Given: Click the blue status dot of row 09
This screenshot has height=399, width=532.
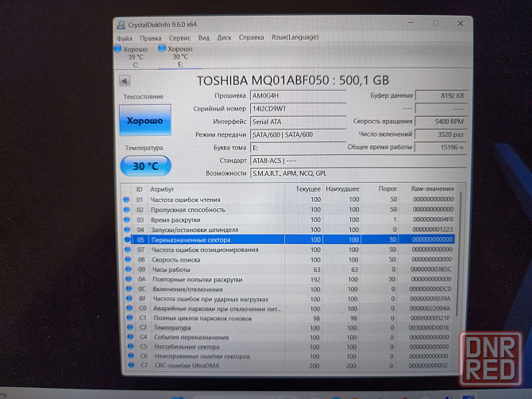Looking at the screenshot, I should (x=129, y=269).
